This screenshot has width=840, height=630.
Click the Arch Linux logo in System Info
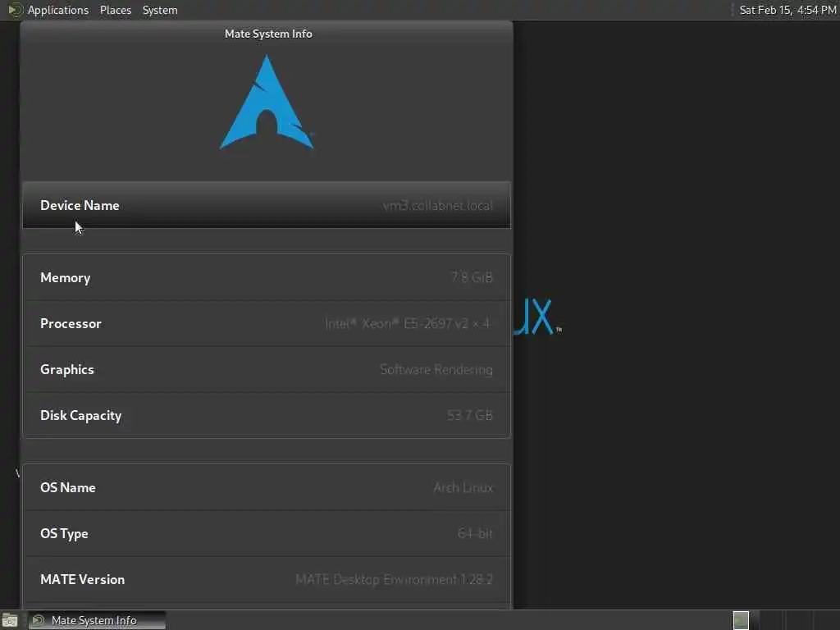(267, 103)
